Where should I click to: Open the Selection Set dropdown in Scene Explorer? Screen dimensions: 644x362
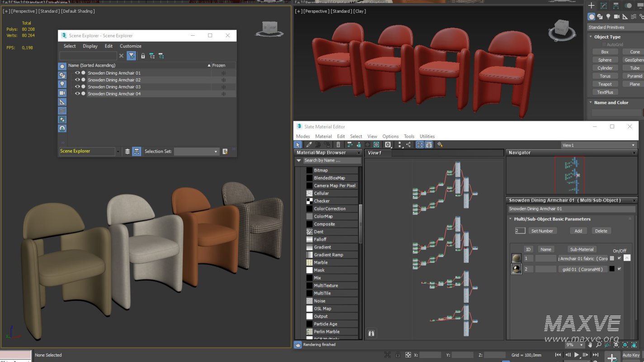(216, 152)
